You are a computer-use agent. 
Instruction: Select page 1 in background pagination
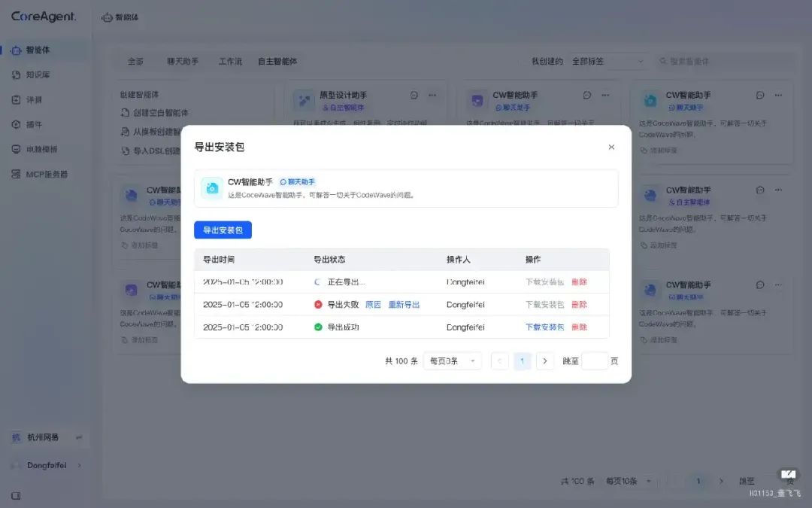[x=698, y=482]
